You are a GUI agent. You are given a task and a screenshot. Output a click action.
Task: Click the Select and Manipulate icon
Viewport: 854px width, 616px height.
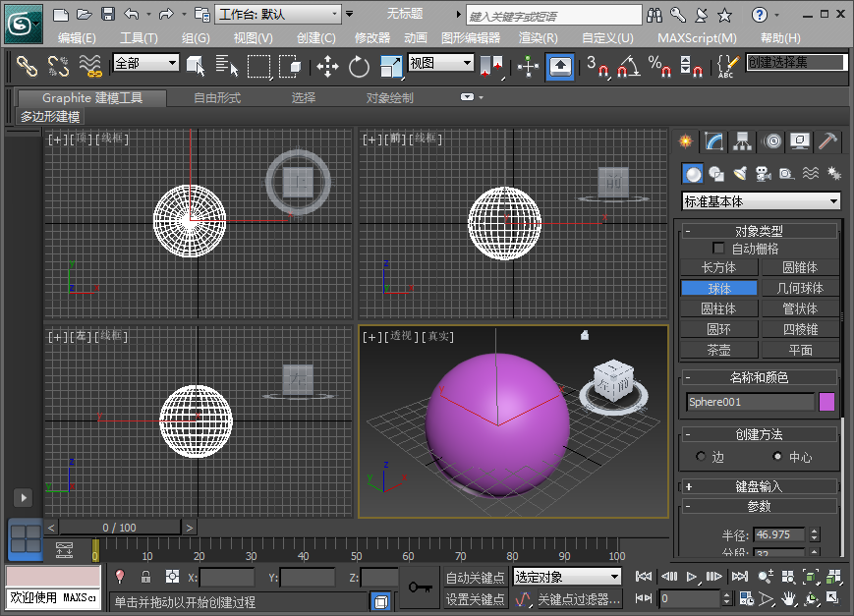[x=528, y=67]
